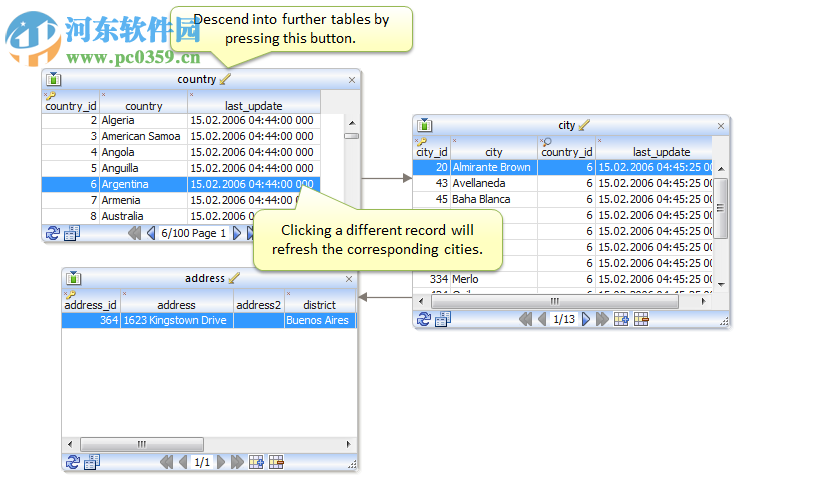The height and width of the screenshot is (493, 822).
Task: Click the last_update column header in the country table
Action: pos(254,102)
